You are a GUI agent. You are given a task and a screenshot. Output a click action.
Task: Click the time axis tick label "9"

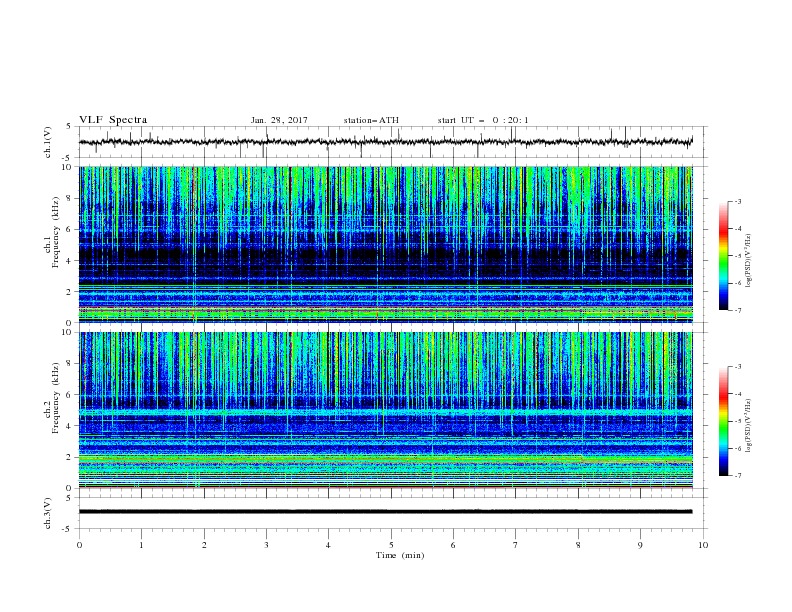(x=640, y=545)
